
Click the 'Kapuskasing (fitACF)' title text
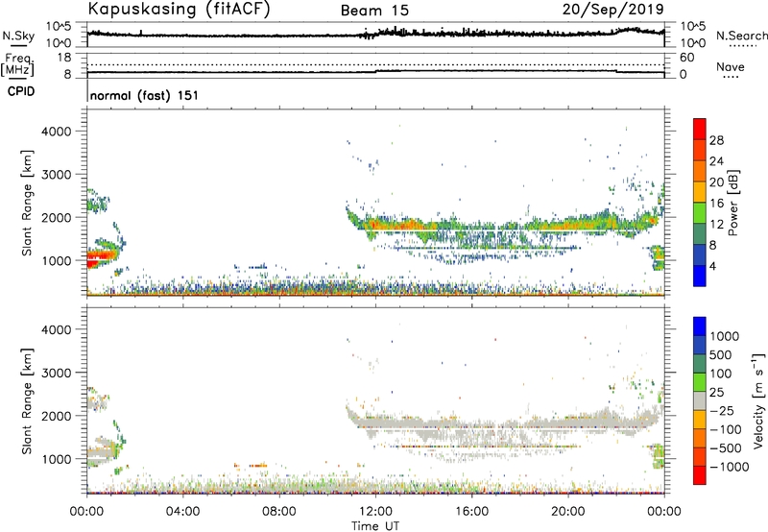(x=179, y=9)
